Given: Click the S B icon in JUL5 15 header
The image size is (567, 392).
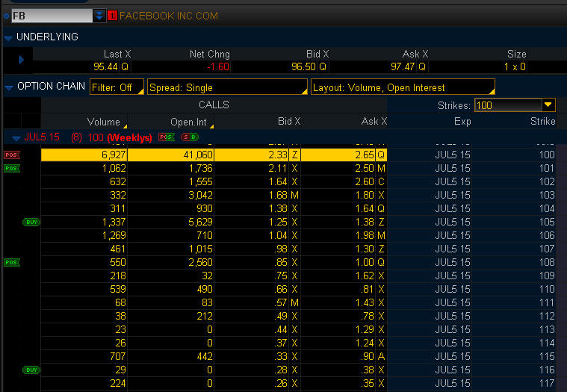Looking at the screenshot, I should tap(189, 137).
